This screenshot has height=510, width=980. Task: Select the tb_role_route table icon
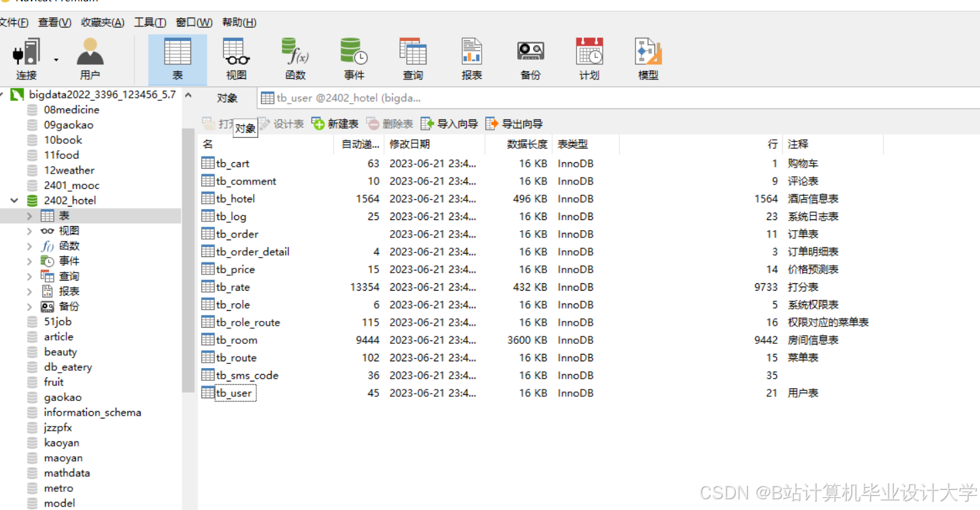pos(209,322)
